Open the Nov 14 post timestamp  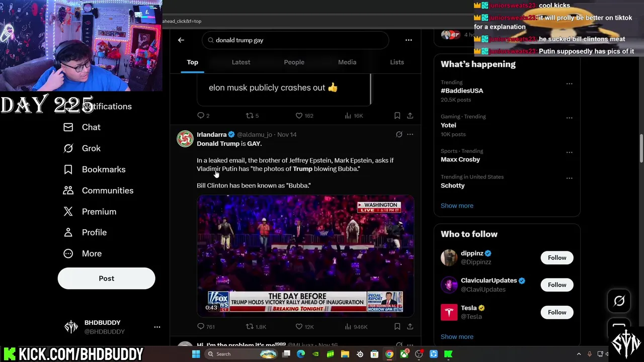pos(287,135)
